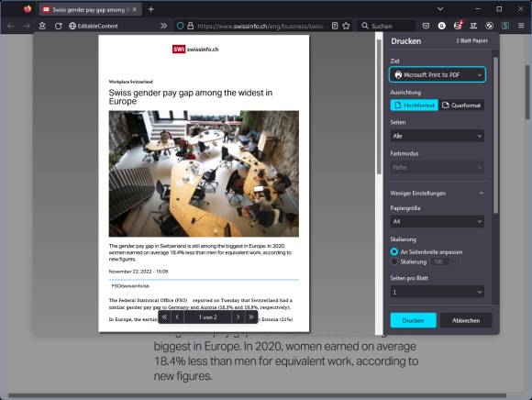Open Firefox hamburger application menu

click(521, 26)
